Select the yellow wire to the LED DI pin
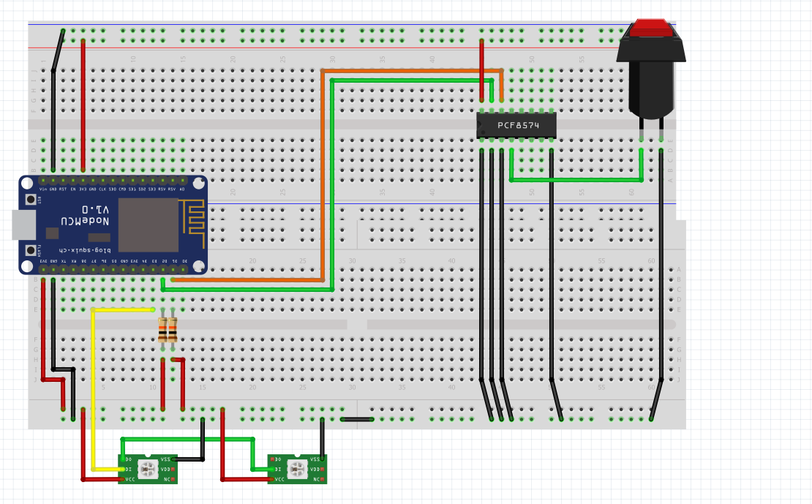This screenshot has height=504, width=812. (x=93, y=388)
